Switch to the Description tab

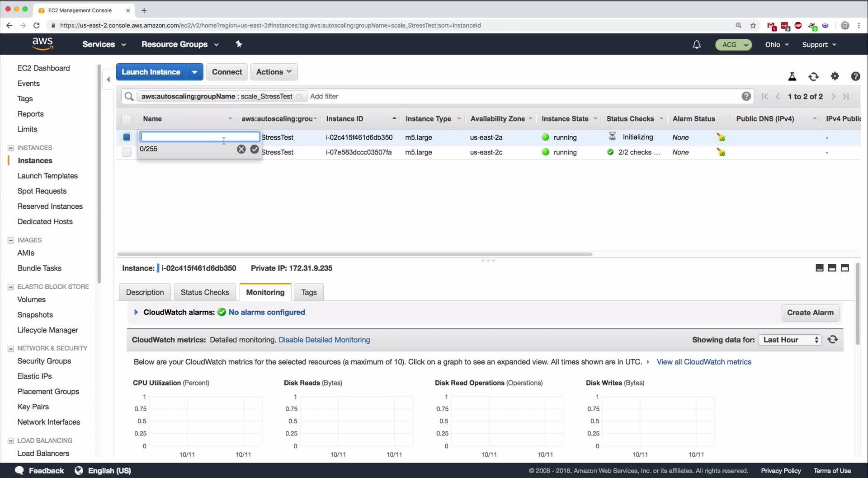145,292
